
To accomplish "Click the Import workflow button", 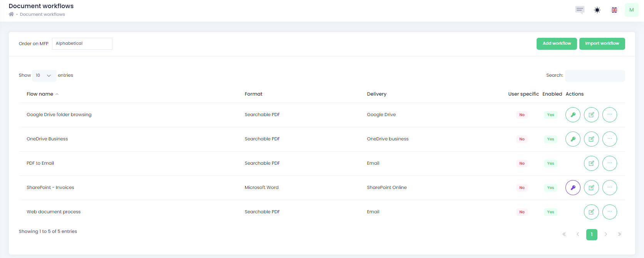I will (x=602, y=44).
